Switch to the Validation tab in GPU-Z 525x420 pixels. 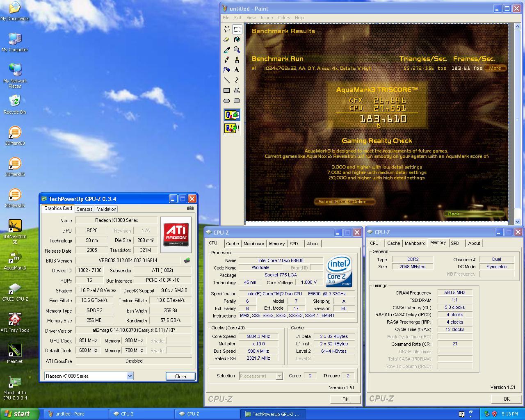click(x=107, y=209)
